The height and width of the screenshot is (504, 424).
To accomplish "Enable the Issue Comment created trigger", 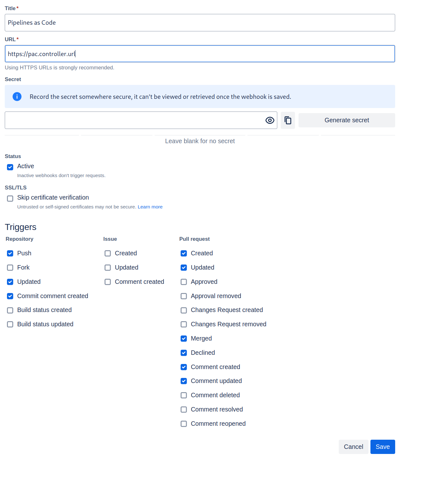I will [108, 282].
